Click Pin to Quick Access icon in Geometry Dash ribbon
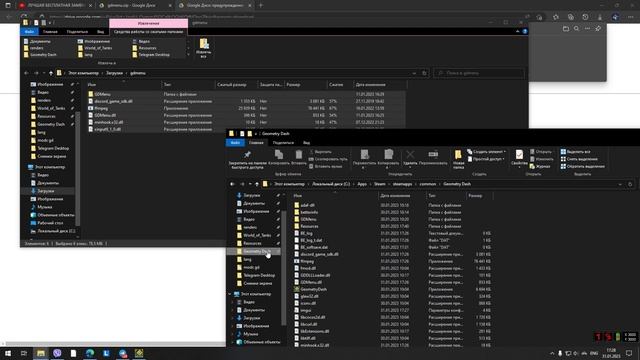Screen dimensions: 640x360 [x=247, y=155]
